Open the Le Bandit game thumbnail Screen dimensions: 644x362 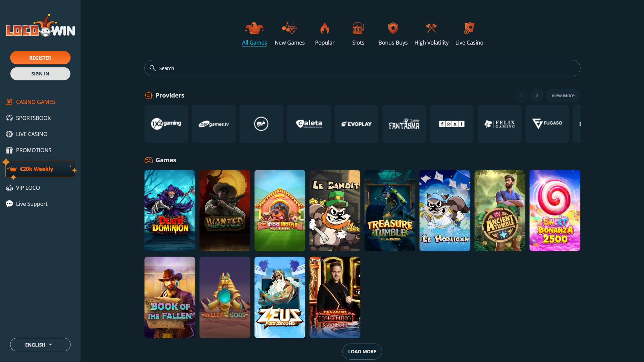(x=335, y=210)
